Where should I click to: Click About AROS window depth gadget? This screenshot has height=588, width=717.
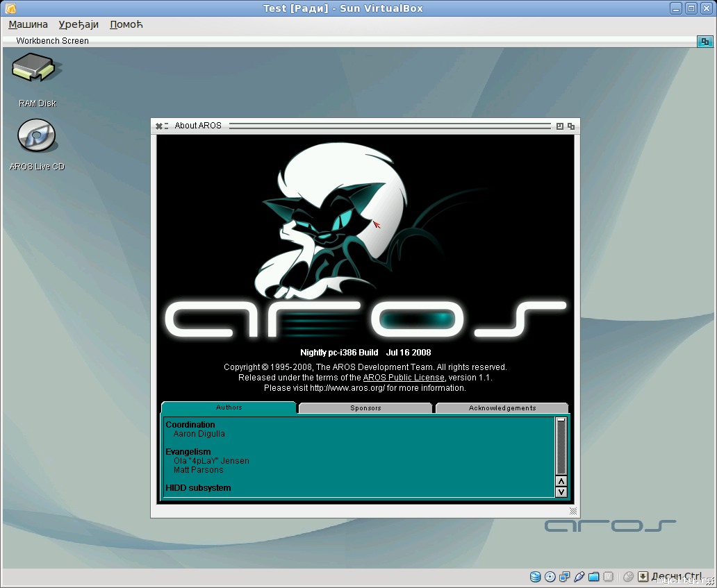coord(571,126)
